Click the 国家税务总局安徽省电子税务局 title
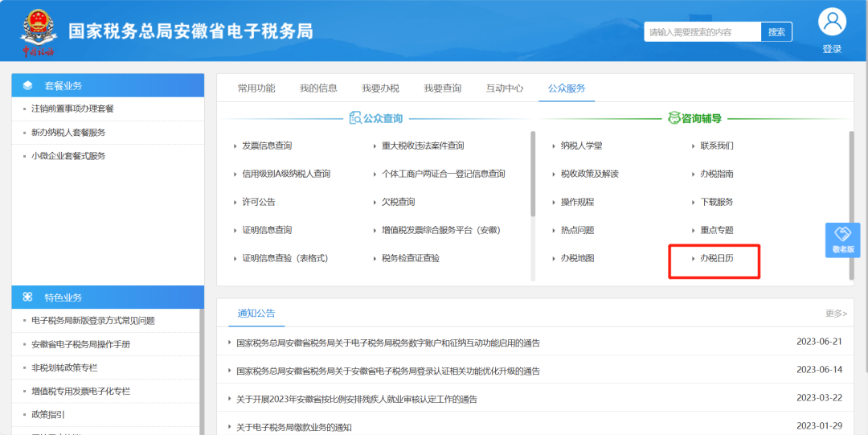This screenshot has height=435, width=868. [x=190, y=31]
